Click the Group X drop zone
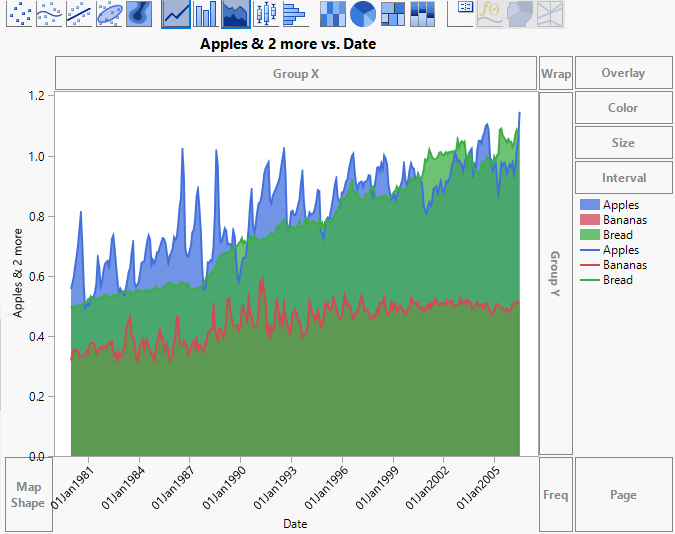675x534 pixels. [296, 74]
